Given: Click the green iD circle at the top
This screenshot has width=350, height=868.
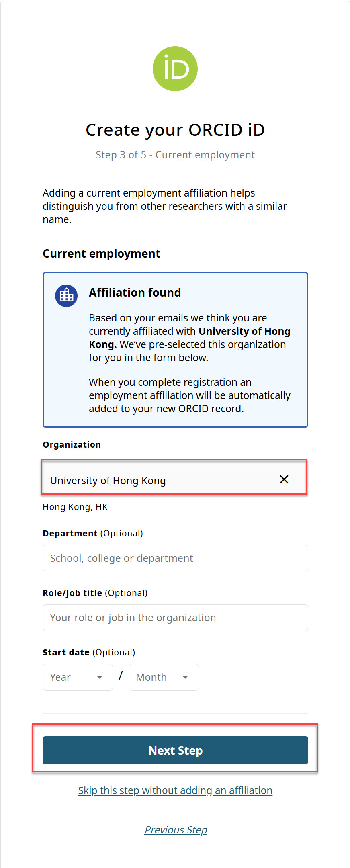Looking at the screenshot, I should click(175, 68).
